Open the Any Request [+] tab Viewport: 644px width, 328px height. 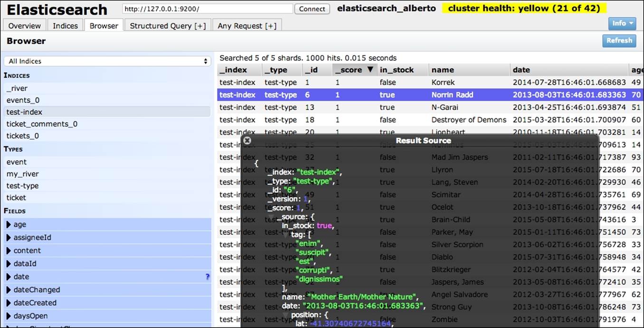(x=247, y=26)
